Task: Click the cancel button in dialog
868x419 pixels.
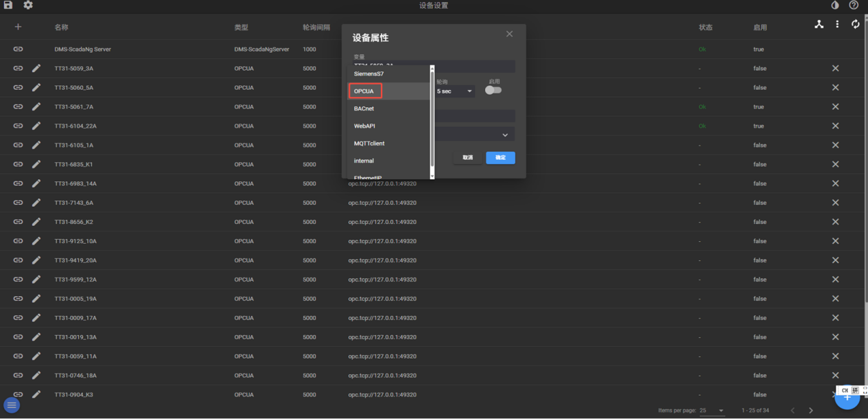Action: point(467,157)
